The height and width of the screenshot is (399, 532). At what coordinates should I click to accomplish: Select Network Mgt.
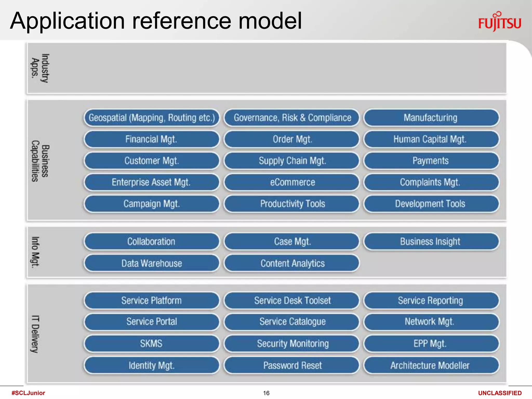tap(431, 322)
